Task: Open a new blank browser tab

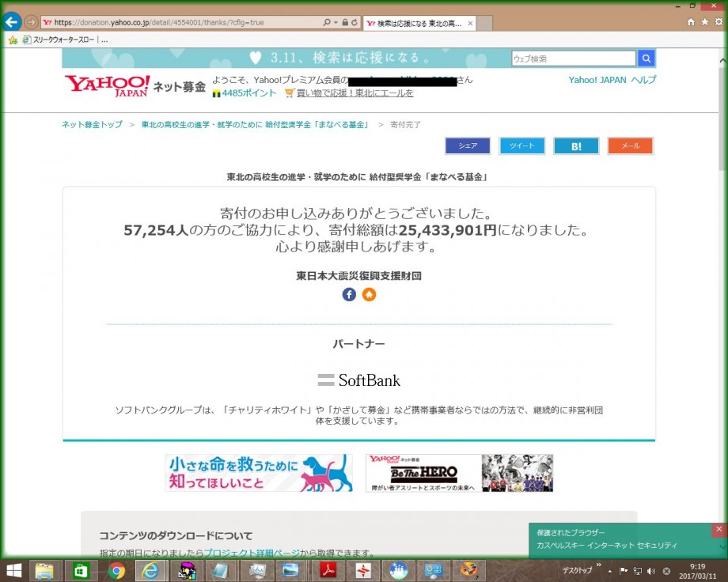Action: coord(484,23)
